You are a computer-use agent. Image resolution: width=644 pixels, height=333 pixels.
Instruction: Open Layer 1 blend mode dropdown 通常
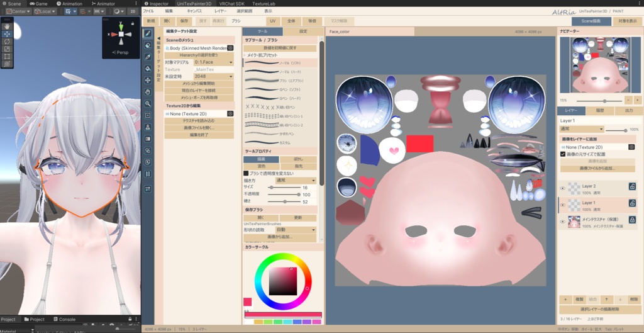(582, 129)
